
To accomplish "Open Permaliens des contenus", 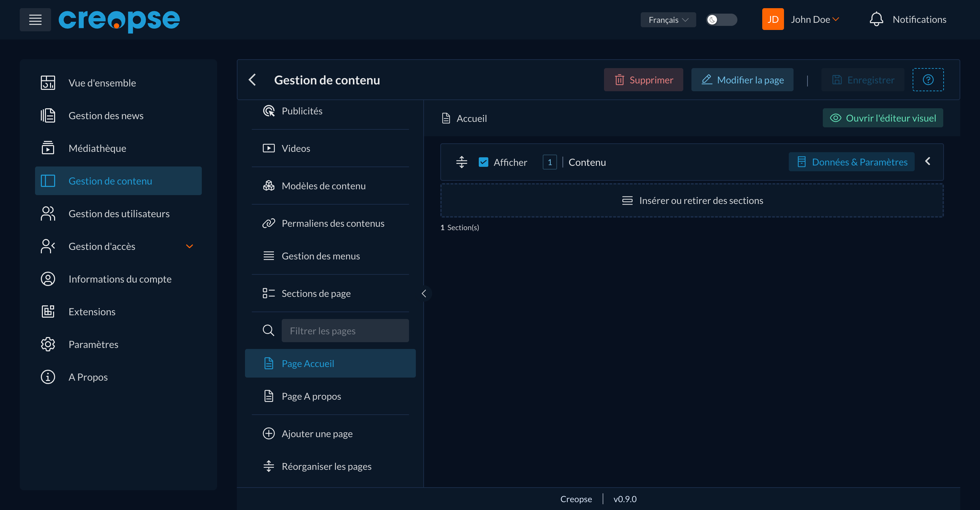I will click(x=330, y=223).
